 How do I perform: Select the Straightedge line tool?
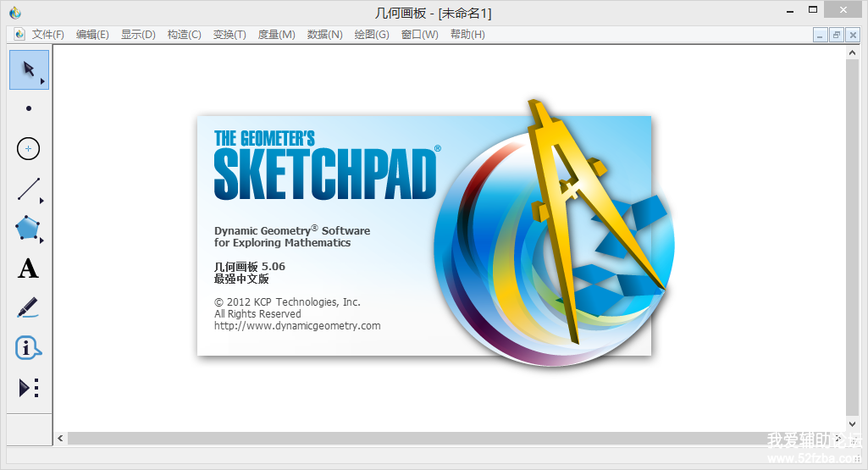coord(29,189)
